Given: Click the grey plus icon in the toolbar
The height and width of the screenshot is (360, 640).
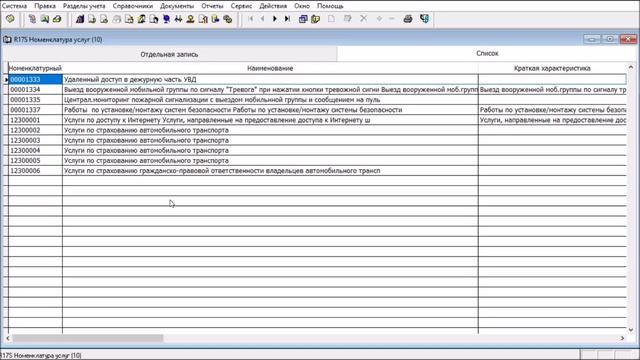Looking at the screenshot, I should [x=379, y=19].
